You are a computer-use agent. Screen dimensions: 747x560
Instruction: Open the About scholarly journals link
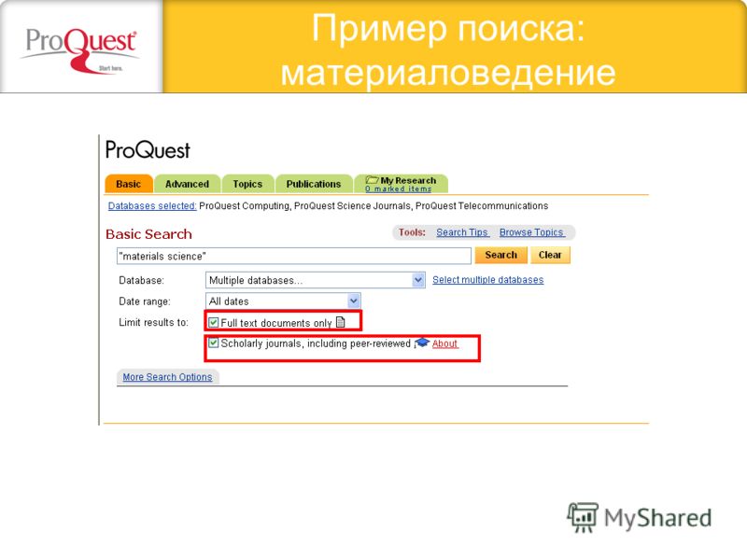point(445,343)
